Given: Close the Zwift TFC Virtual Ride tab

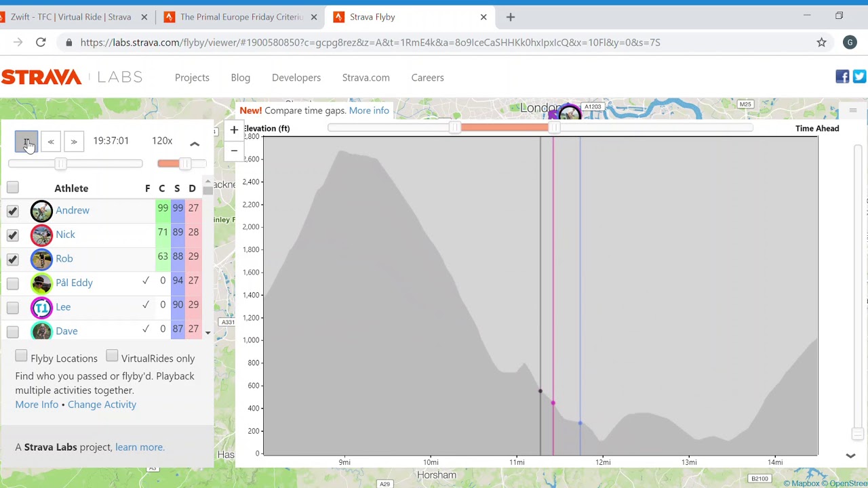Looking at the screenshot, I should [144, 17].
